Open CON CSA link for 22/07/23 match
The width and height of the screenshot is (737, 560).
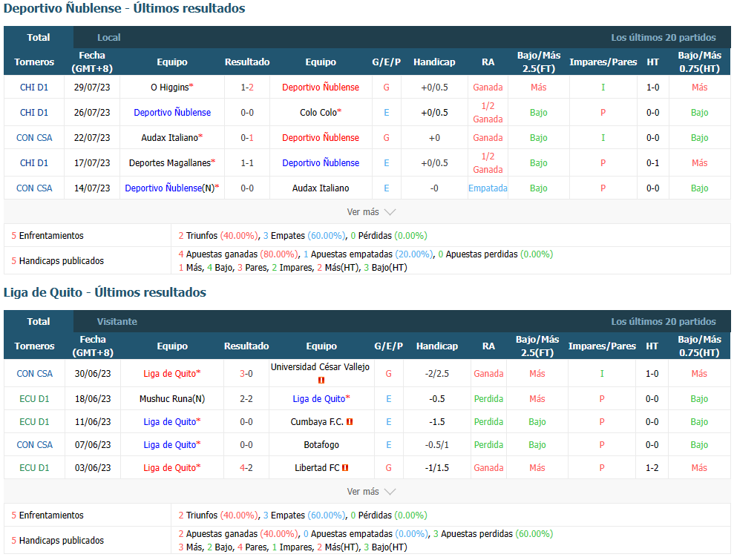pyautogui.click(x=34, y=138)
